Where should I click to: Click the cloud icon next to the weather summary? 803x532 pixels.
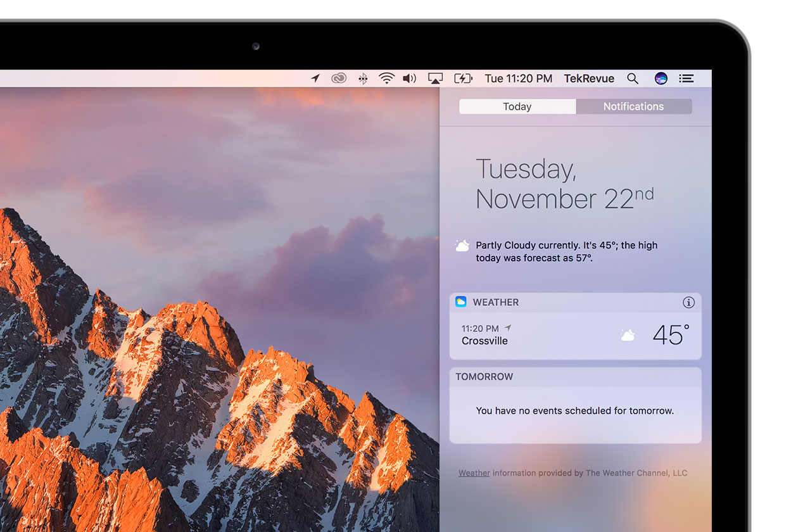462,246
